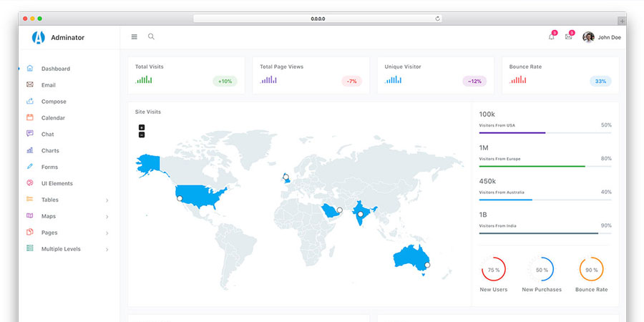Click the Multiple Levels sidebar icon
Viewport: 644px width, 322px height.
click(29, 248)
